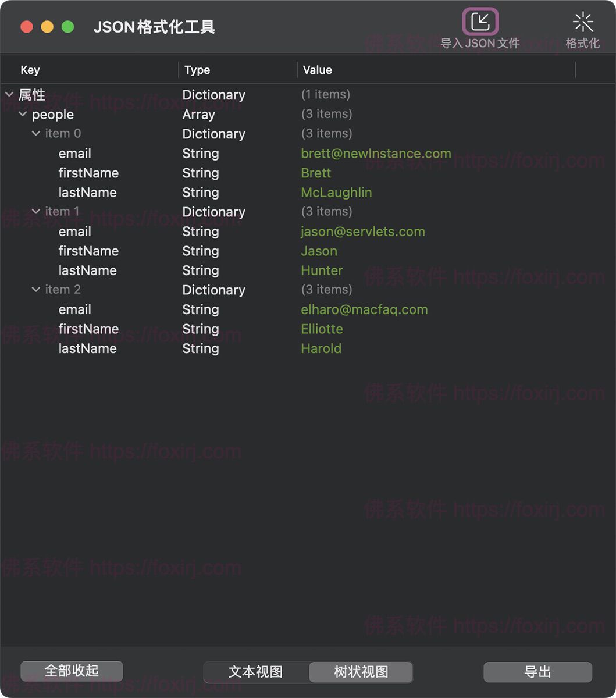Click the 导出 export button
The height and width of the screenshot is (698, 616).
coord(536,672)
